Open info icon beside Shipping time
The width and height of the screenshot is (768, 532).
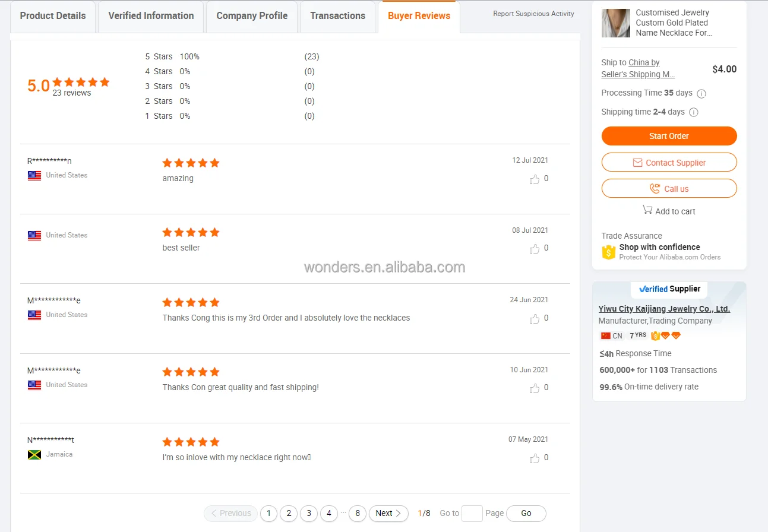693,112
